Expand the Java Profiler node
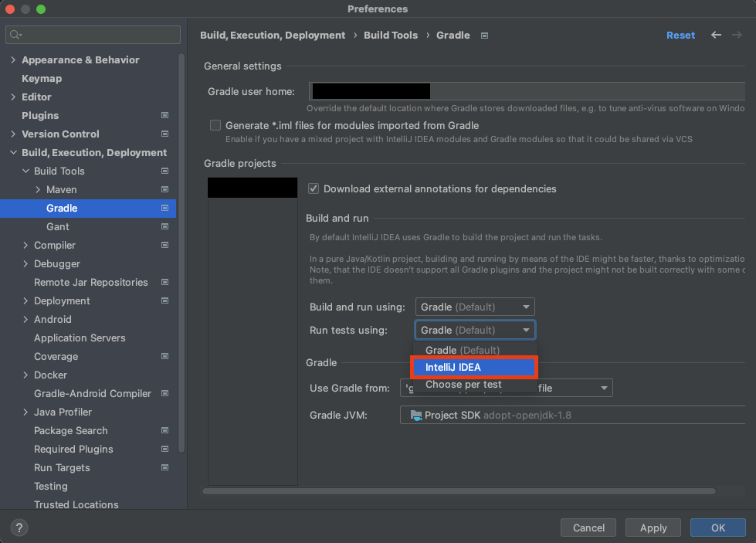This screenshot has height=543, width=756. click(25, 412)
